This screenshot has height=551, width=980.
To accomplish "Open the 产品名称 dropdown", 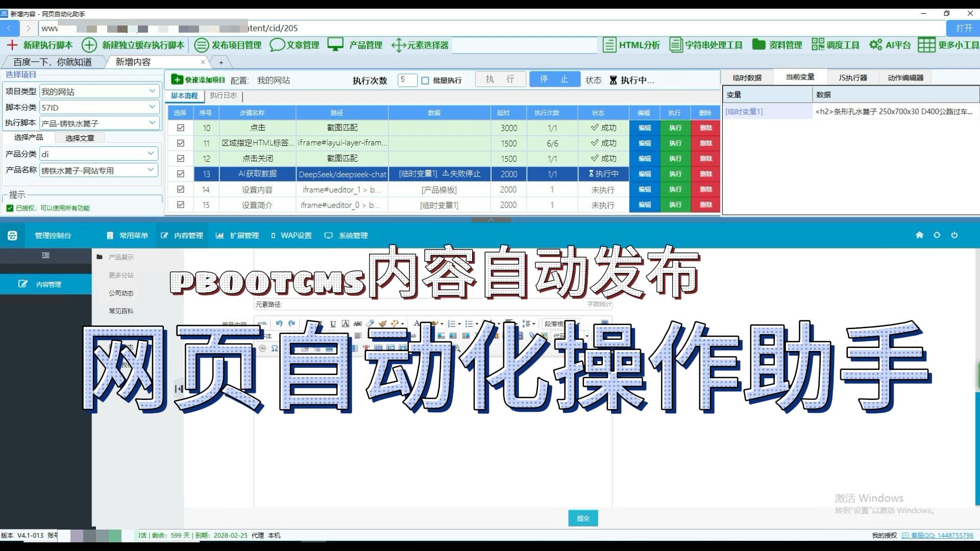I will [x=99, y=170].
